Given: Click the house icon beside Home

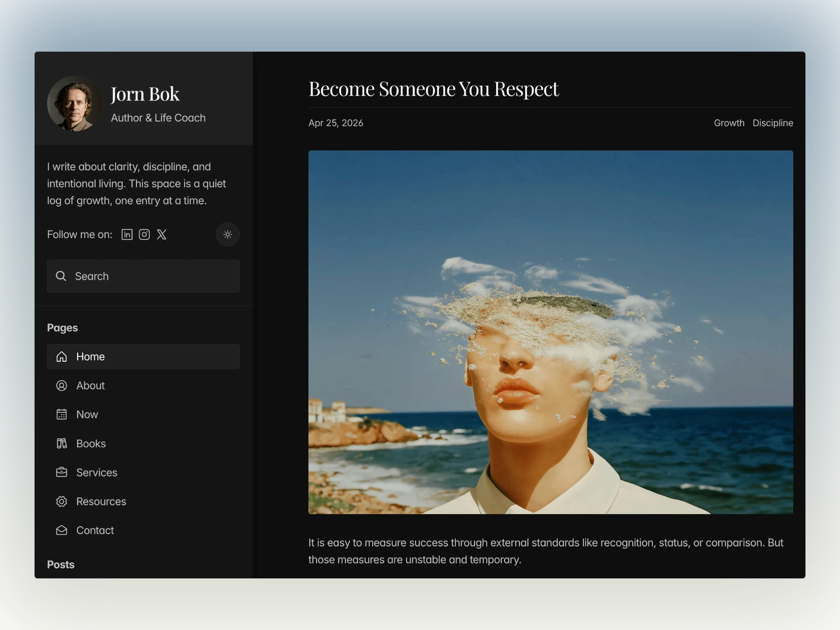Looking at the screenshot, I should tap(61, 356).
